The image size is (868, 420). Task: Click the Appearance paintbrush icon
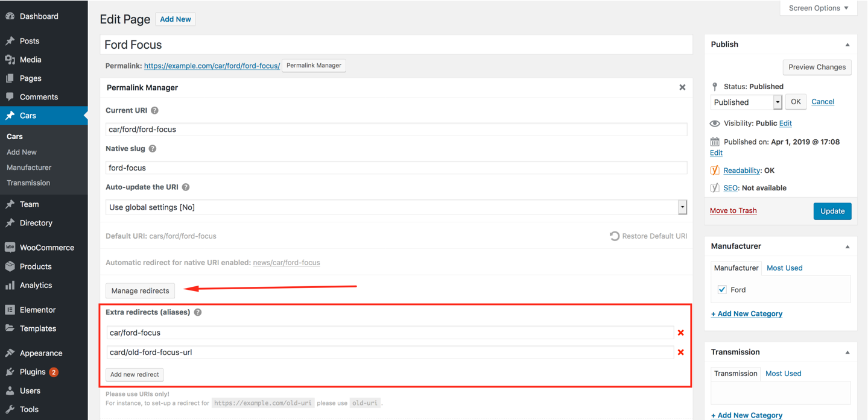(10, 353)
